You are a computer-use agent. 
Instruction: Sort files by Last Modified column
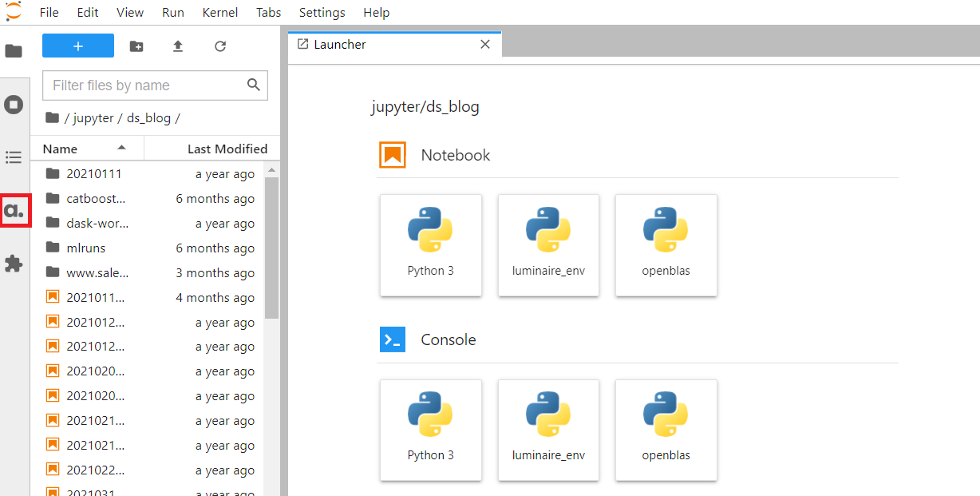click(227, 149)
